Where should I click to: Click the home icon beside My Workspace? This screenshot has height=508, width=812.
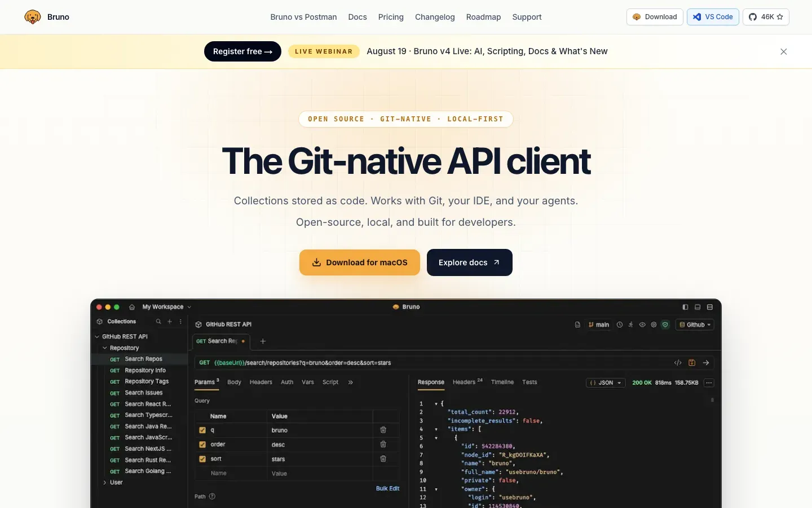coord(132,307)
